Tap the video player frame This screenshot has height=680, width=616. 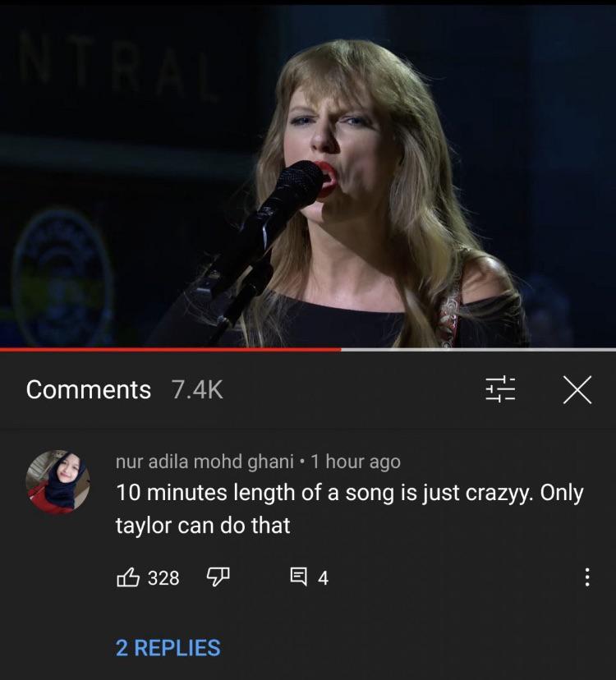coord(308,173)
